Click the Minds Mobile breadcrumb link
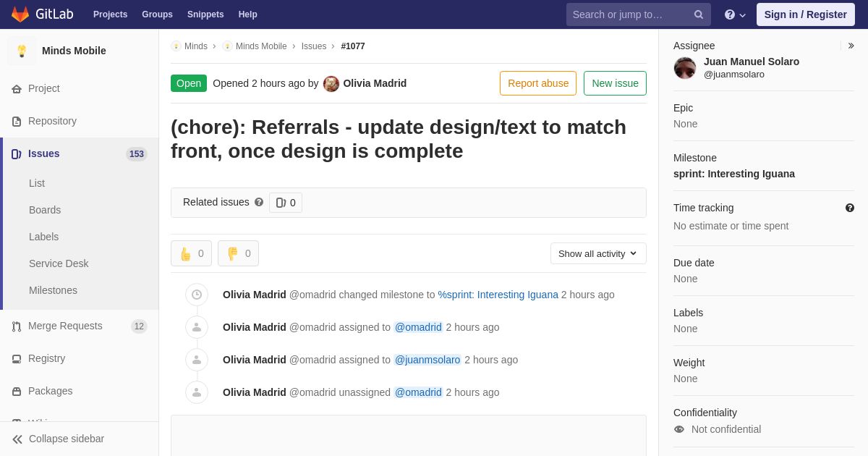Screen dimensions: 868x456 point(261,46)
